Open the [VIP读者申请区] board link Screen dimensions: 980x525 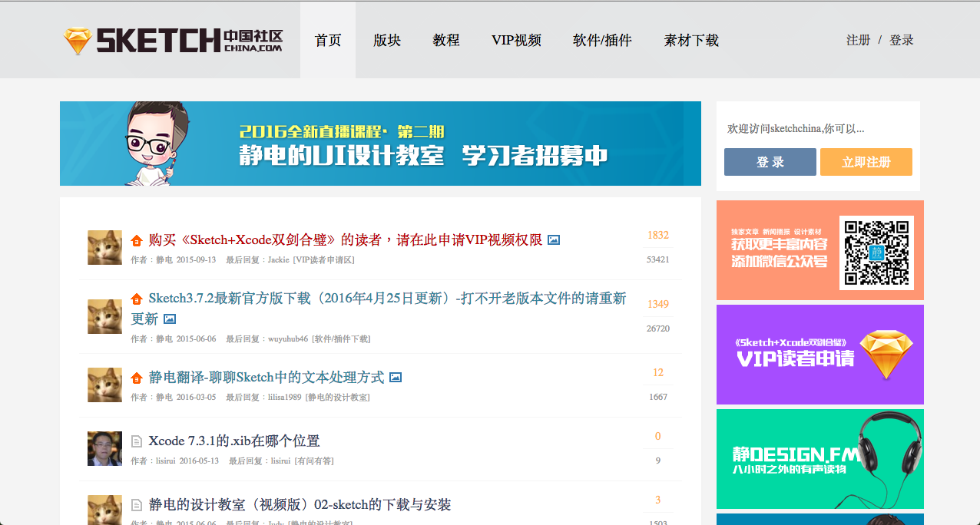click(323, 259)
